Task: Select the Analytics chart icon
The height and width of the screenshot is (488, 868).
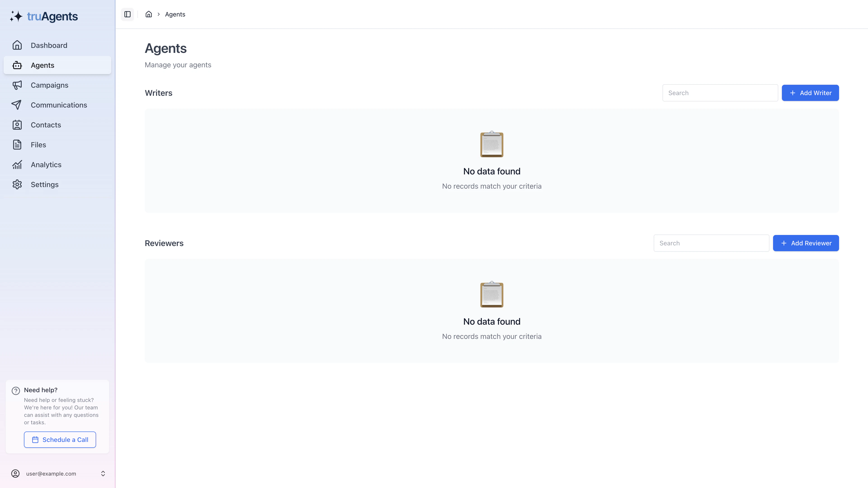Action: [17, 164]
